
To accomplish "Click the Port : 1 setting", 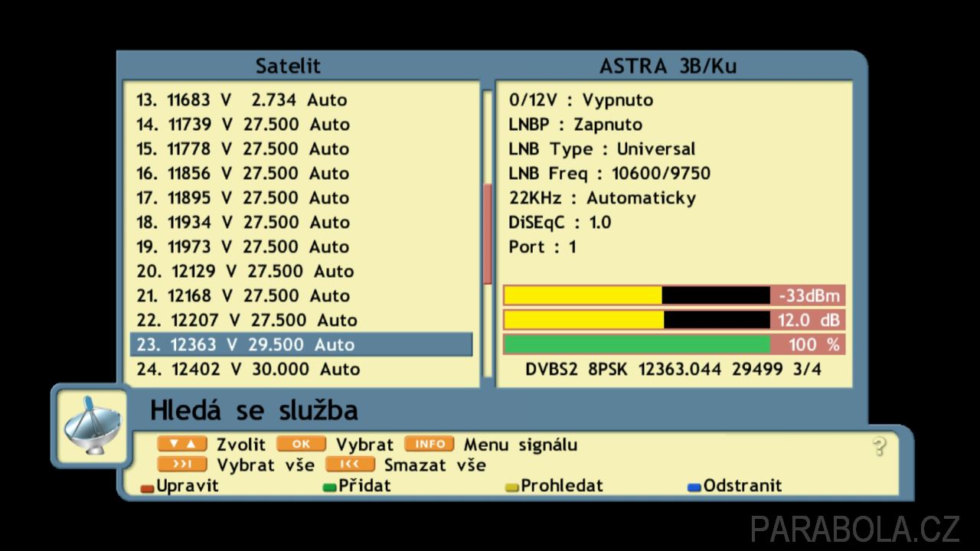I will click(542, 246).
